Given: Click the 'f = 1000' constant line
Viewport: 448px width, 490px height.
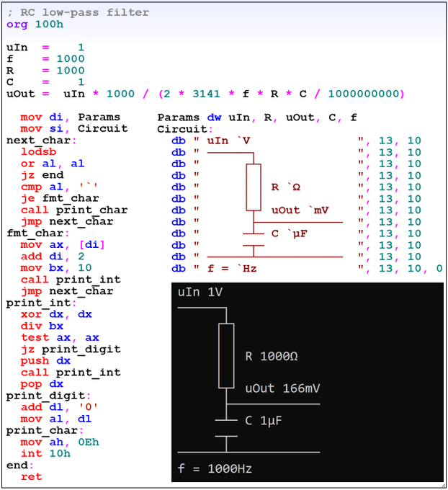Looking at the screenshot, I should [x=45, y=59].
